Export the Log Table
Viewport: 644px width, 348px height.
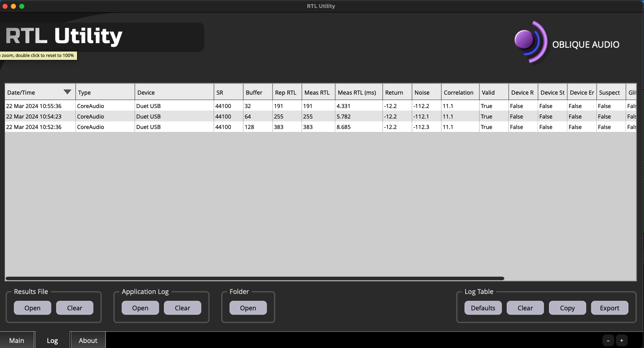click(x=609, y=308)
